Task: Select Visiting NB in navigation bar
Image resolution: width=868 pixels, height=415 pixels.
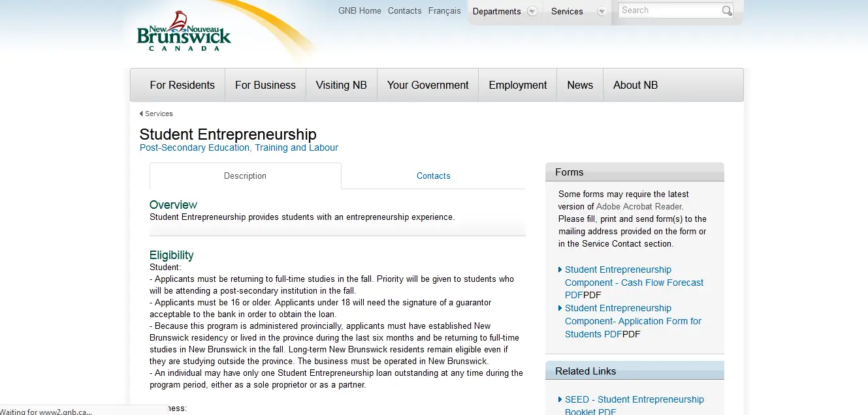Action: [x=341, y=85]
